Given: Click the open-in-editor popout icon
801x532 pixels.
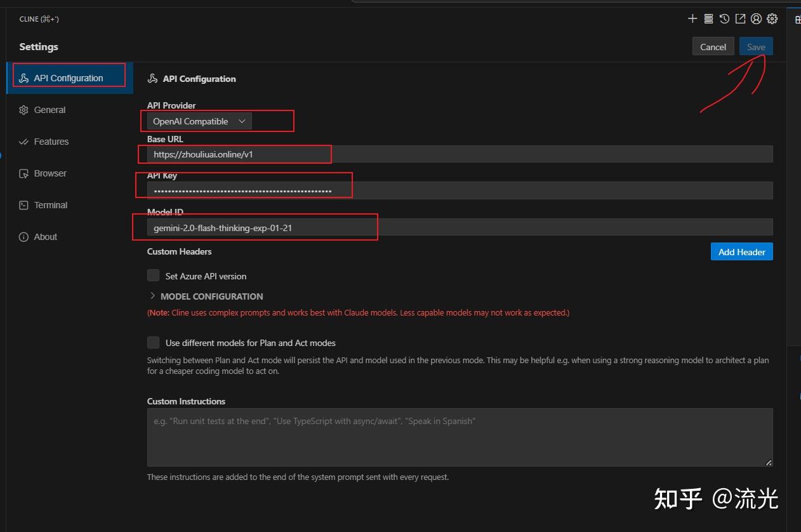Looking at the screenshot, I should pyautogui.click(x=740, y=19).
